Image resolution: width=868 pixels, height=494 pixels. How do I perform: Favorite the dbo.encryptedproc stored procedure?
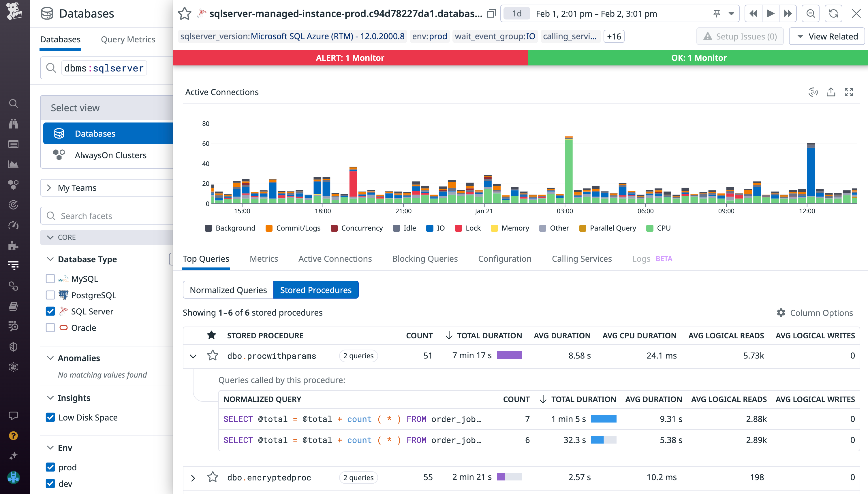point(213,477)
